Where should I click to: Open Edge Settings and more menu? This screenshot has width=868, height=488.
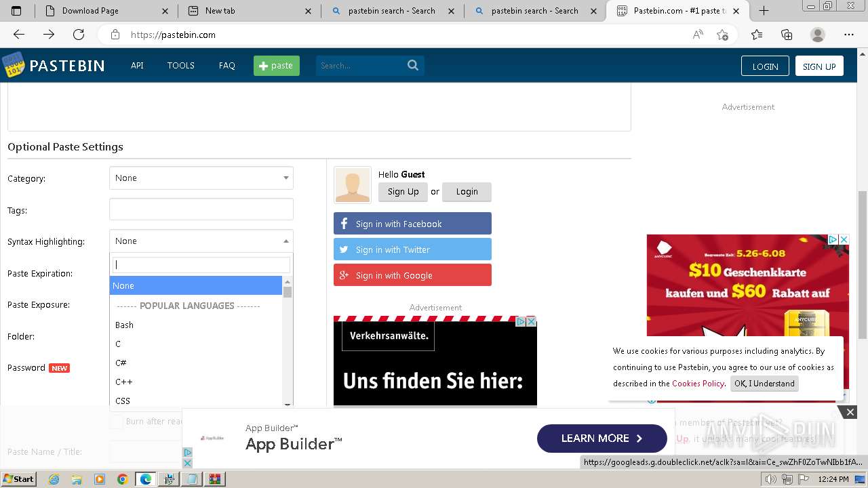coord(849,35)
